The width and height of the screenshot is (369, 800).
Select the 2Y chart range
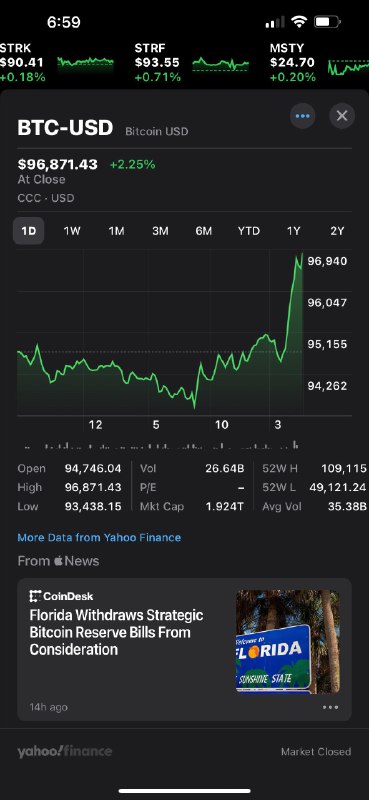pos(337,231)
